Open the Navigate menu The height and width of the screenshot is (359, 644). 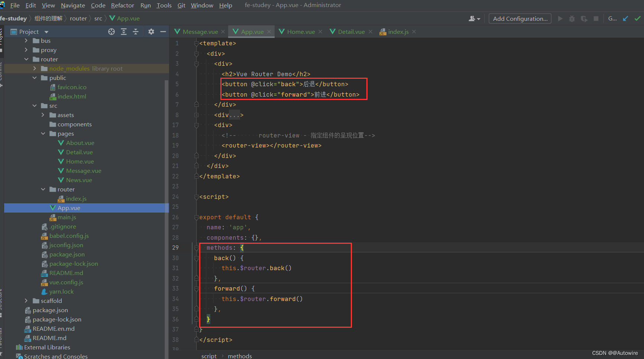point(73,5)
